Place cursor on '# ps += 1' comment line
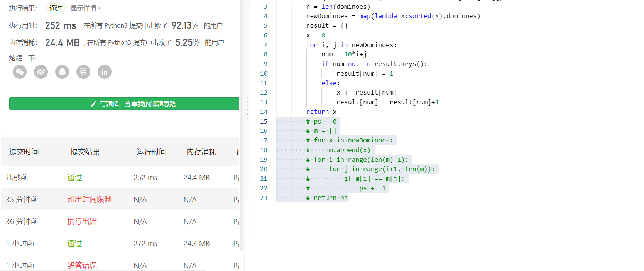This screenshot has height=271, width=644. coord(346,188)
